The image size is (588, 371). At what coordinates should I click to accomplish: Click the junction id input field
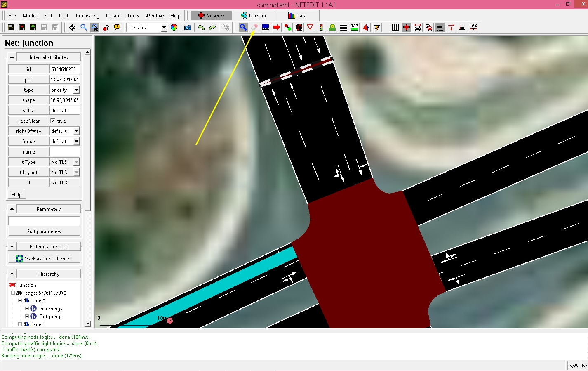pyautogui.click(x=65, y=69)
